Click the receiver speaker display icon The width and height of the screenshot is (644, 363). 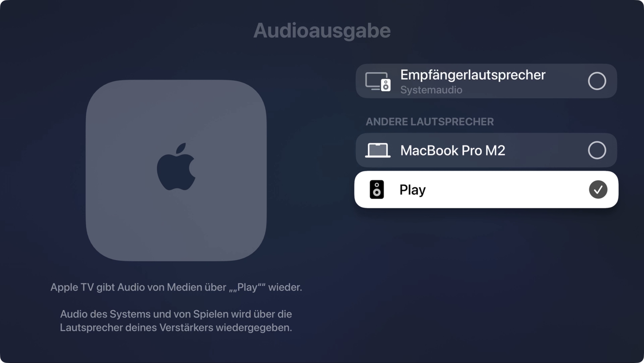[x=378, y=82]
